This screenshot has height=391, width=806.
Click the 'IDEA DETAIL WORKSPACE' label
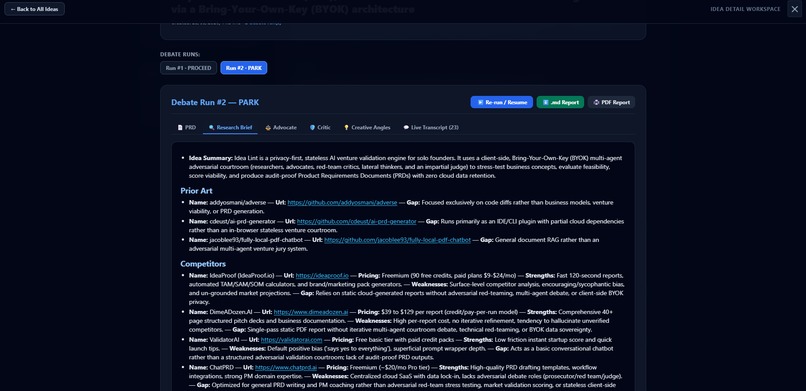coord(745,9)
